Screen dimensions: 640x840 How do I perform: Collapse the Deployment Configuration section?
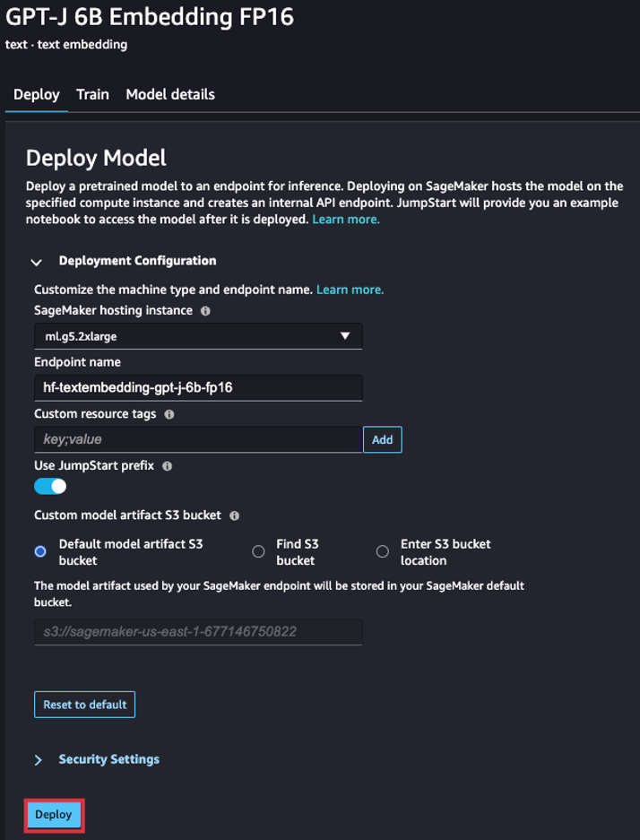pos(37,262)
